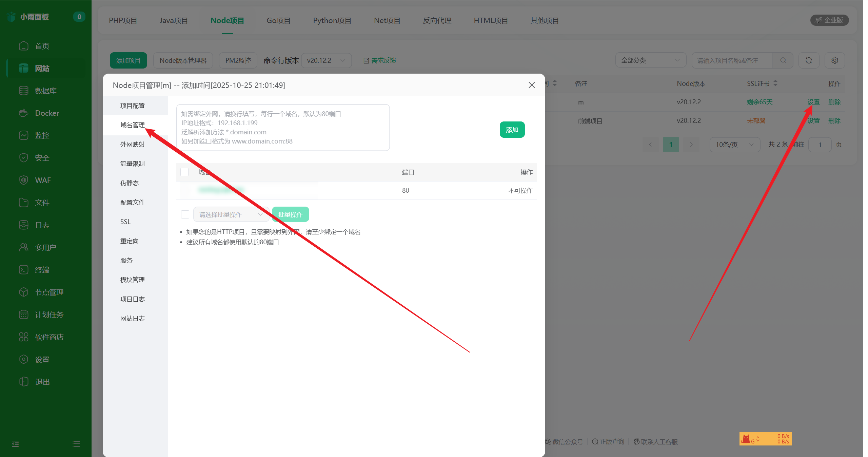
Task: Click the software store icon
Action: 23,337
